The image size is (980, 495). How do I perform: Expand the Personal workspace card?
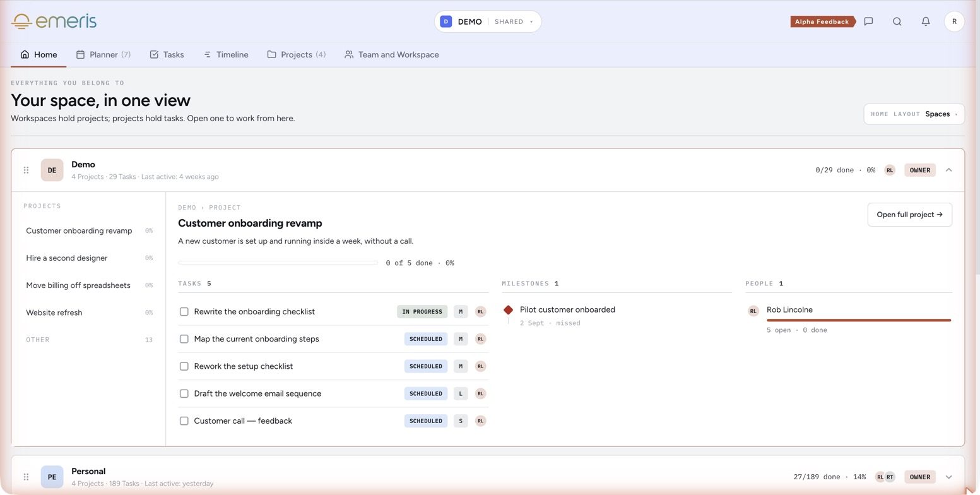click(948, 477)
